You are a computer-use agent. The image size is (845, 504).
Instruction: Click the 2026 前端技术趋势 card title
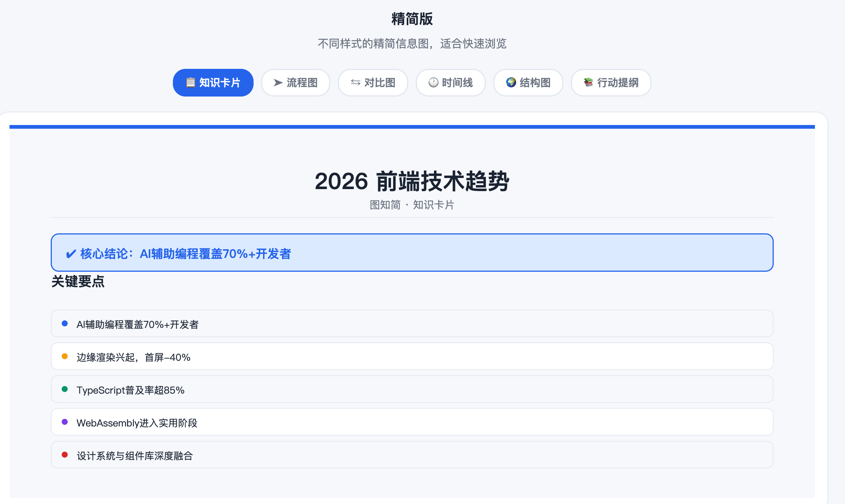412,181
